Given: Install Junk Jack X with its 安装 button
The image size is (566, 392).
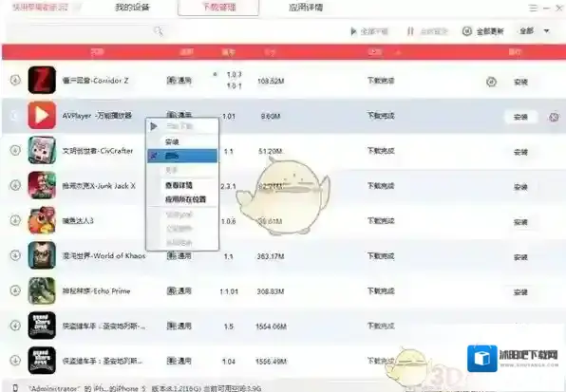Looking at the screenshot, I should 520,187.
